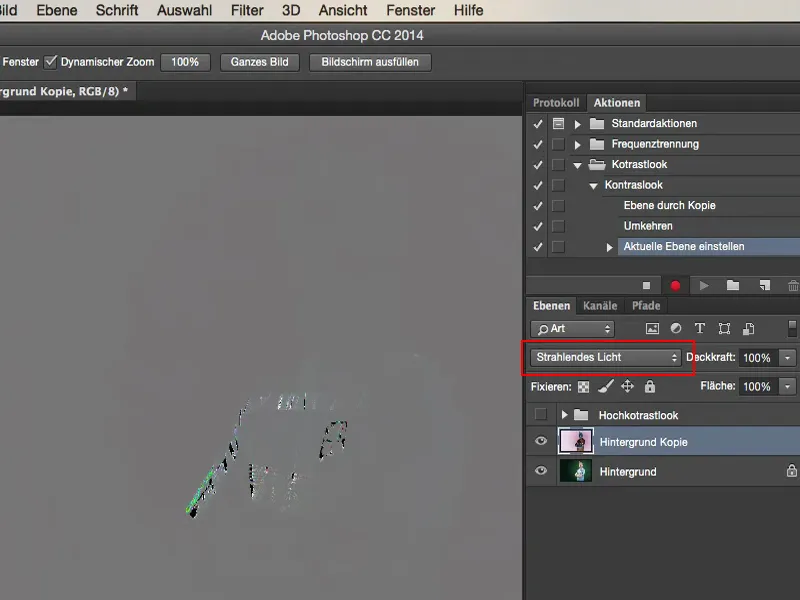The image size is (800, 600).
Task: Toggle checkmark for Ebene durch Kopie step
Action: click(x=537, y=206)
